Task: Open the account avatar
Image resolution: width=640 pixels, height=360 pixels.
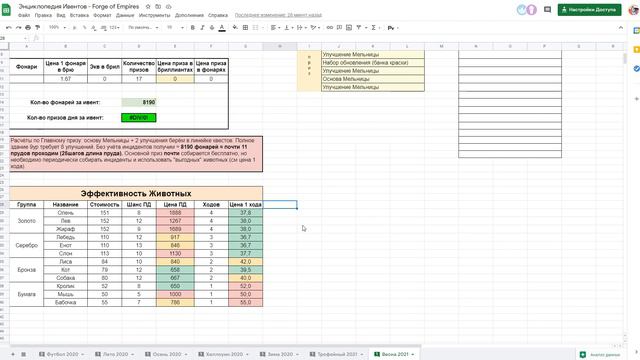Action: click(634, 9)
